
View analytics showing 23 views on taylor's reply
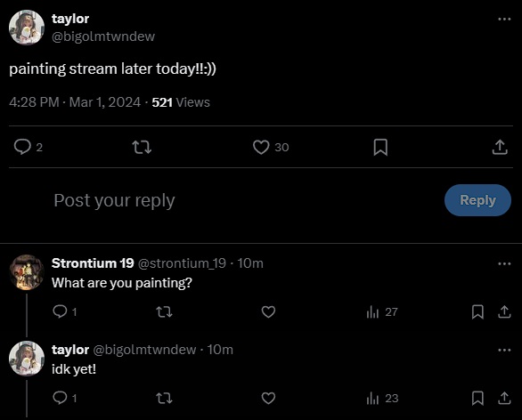pos(382,398)
